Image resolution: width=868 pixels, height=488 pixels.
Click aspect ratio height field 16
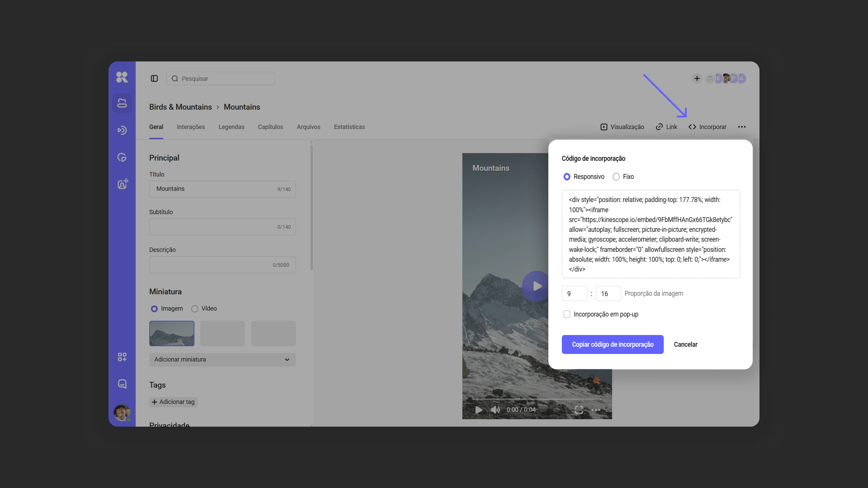pyautogui.click(x=608, y=294)
